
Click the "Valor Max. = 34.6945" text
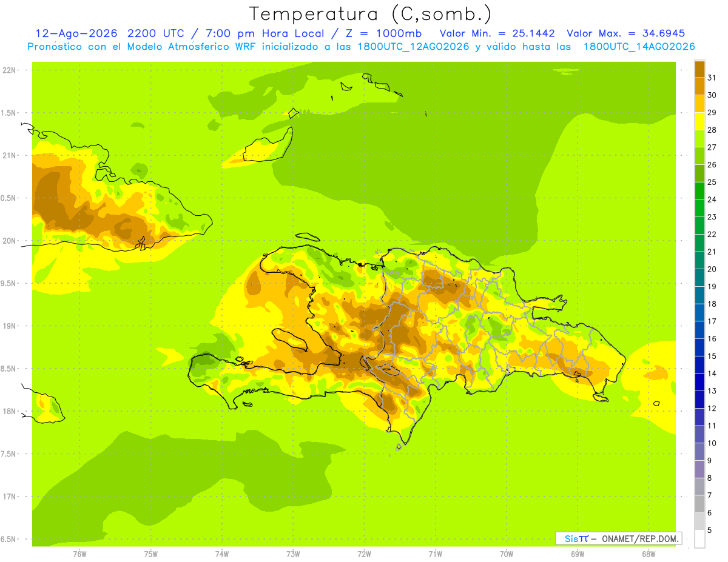625,33
